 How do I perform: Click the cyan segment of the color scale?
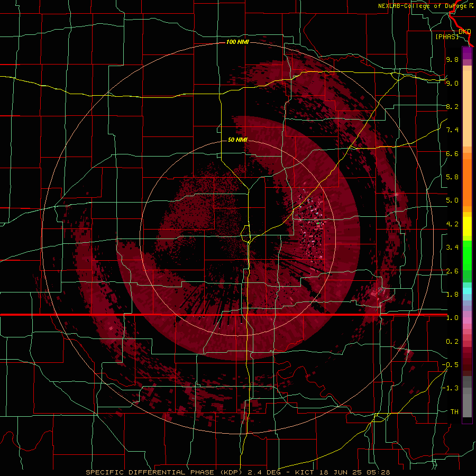(467, 291)
